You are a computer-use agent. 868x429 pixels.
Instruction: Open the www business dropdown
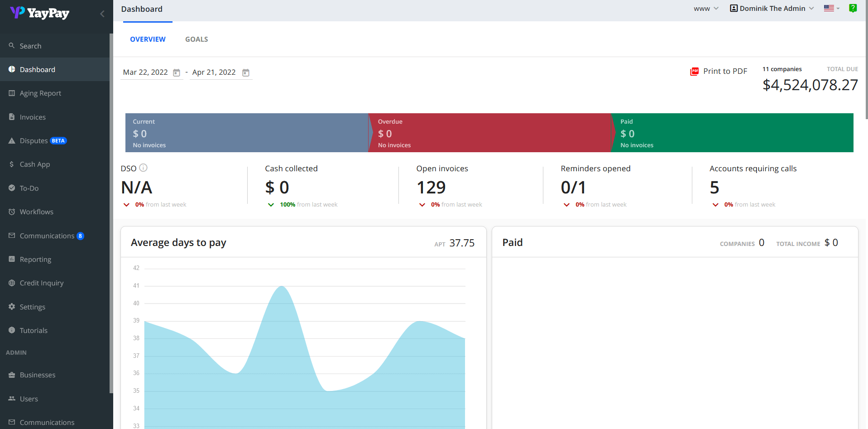(x=706, y=9)
